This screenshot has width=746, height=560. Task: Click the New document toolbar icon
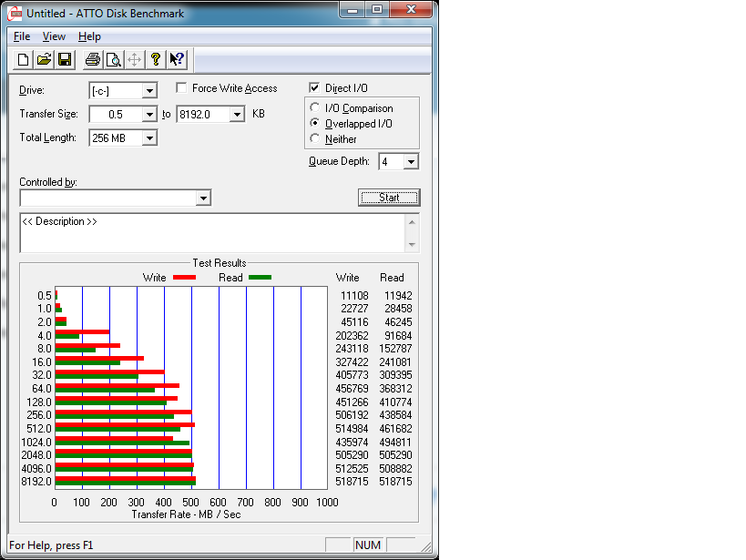[x=23, y=59]
